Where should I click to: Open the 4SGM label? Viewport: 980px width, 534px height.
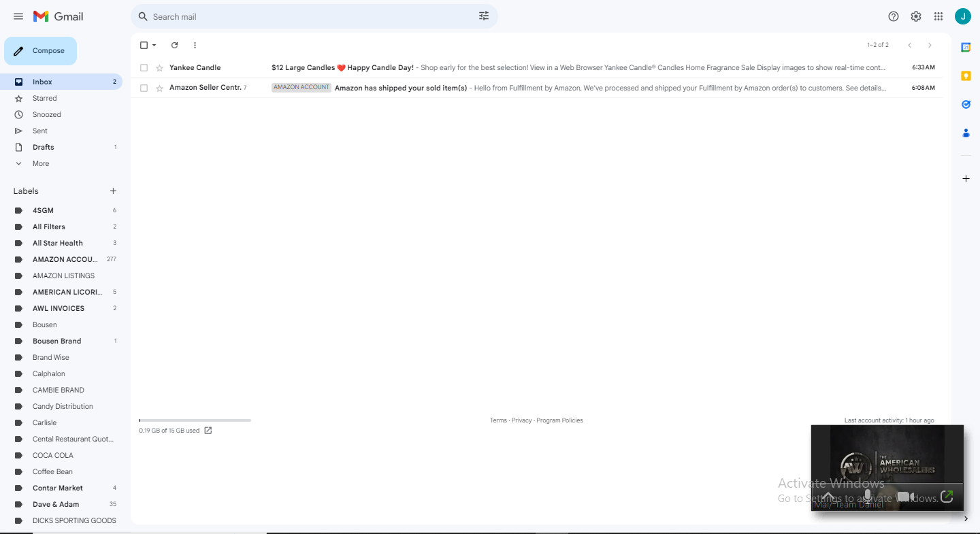(61, 210)
